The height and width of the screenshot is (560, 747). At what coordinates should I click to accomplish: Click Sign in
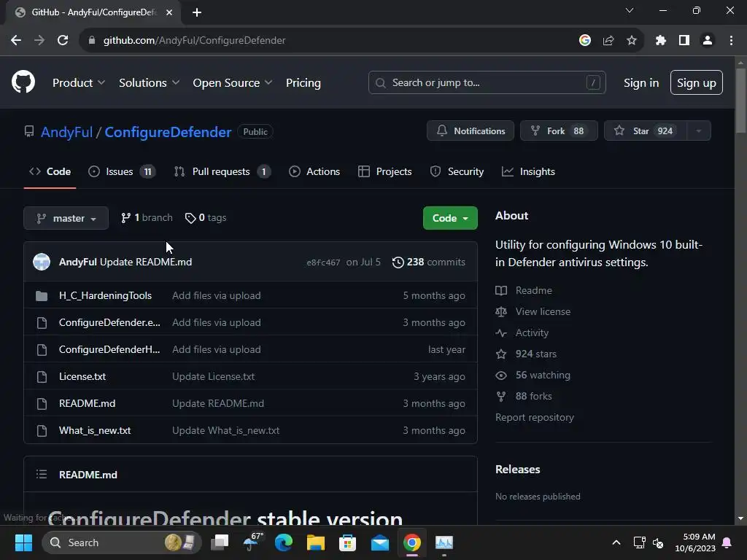pos(641,82)
